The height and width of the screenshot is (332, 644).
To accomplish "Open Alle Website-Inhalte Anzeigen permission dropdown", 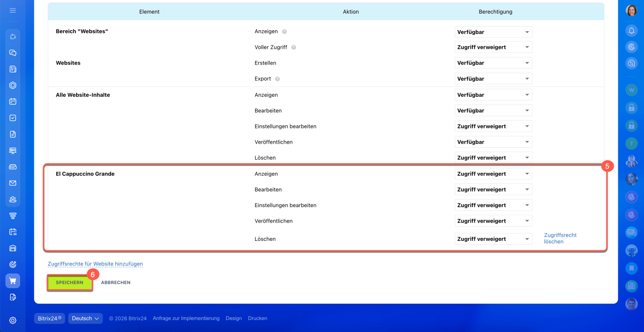I will click(x=493, y=95).
